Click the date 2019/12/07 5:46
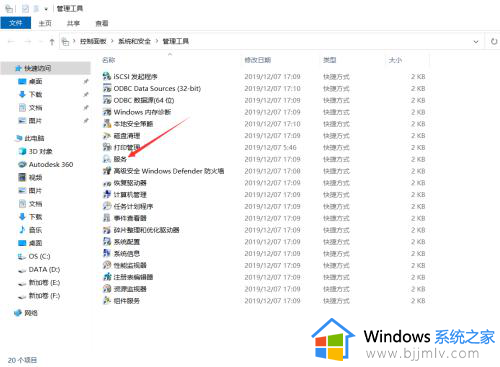Viewport: 500px width, 367px height. click(x=270, y=147)
